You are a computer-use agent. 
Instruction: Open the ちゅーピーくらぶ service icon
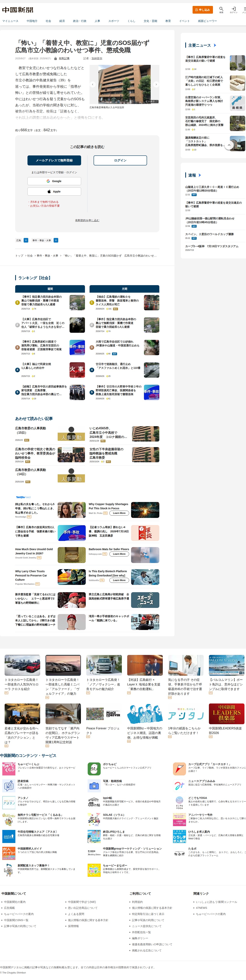pyautogui.click(x=9, y=769)
